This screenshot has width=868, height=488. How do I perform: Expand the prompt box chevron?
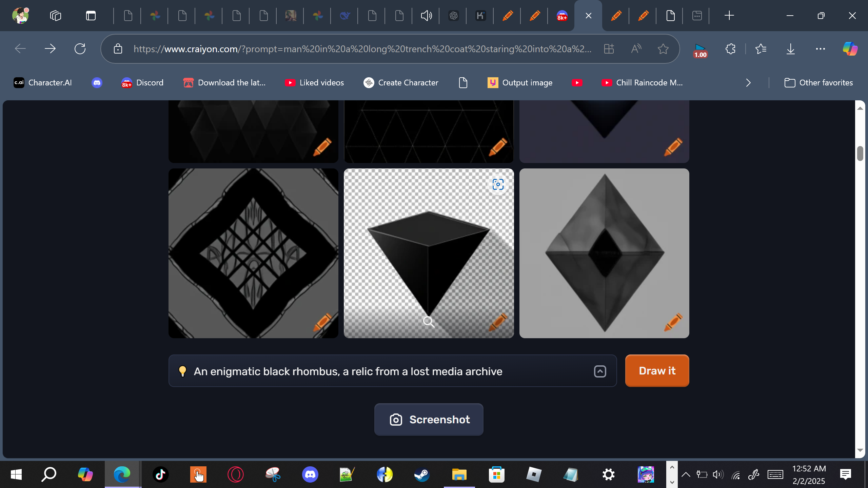(x=600, y=371)
